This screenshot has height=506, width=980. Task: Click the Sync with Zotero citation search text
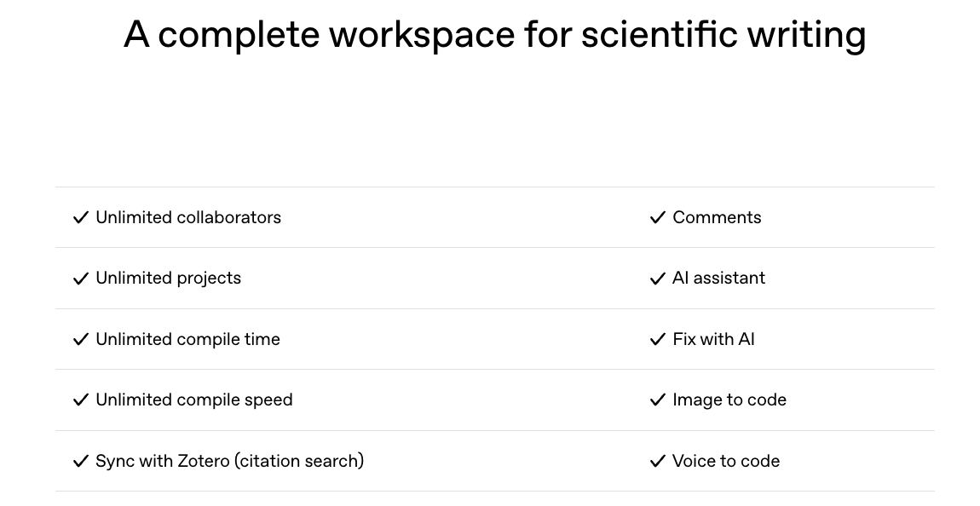coord(229,461)
